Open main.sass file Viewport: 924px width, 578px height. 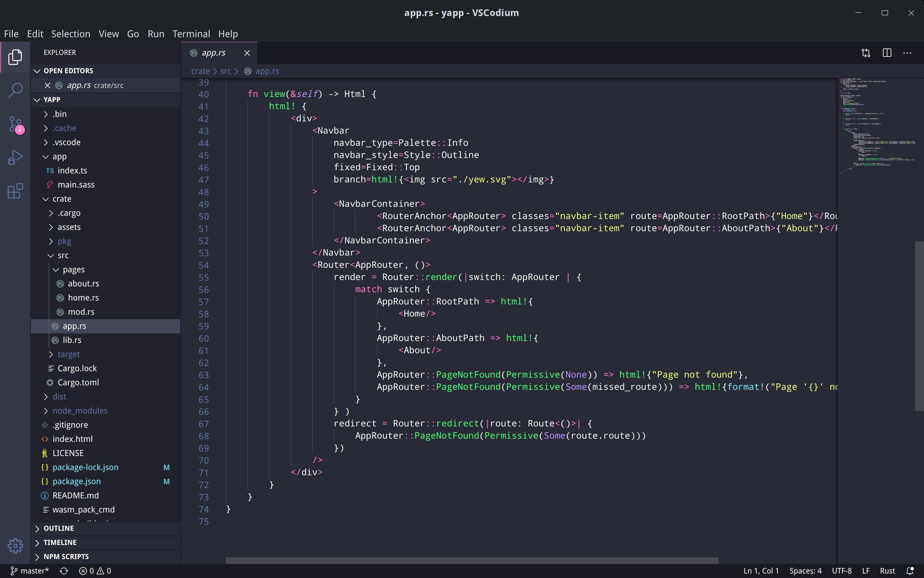[x=106, y=185]
